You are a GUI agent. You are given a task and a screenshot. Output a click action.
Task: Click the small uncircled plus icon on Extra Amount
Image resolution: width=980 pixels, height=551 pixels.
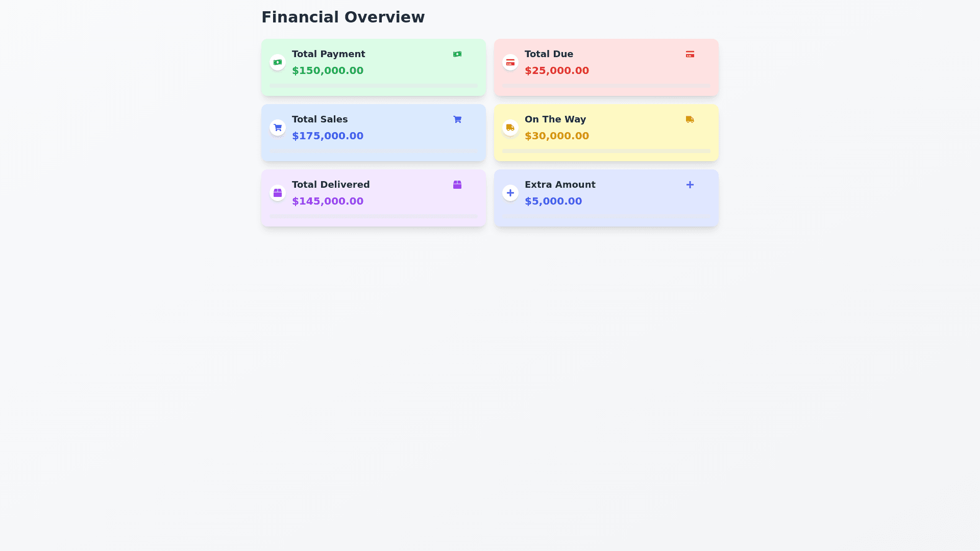690,185
